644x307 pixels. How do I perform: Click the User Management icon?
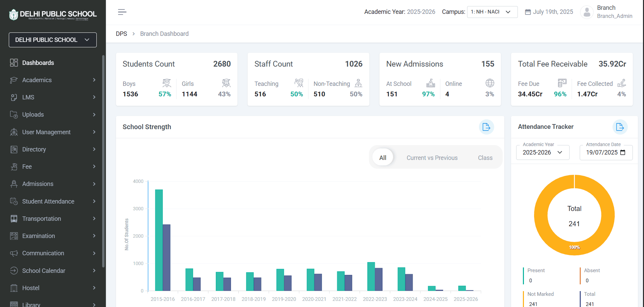(x=14, y=132)
